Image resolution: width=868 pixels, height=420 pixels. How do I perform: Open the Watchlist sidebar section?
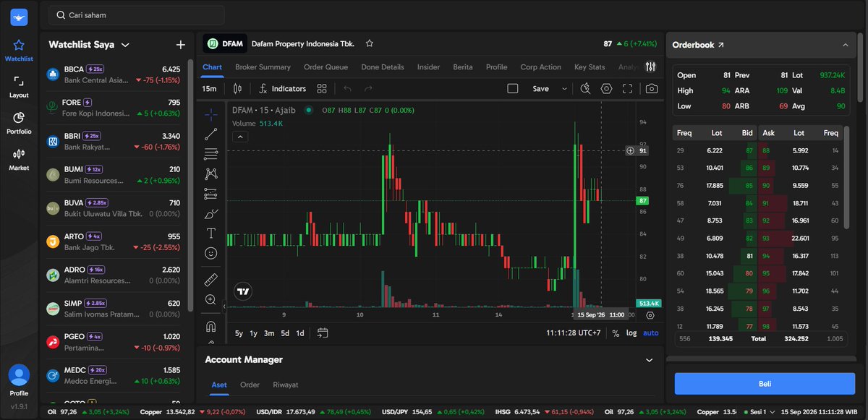pyautogui.click(x=19, y=51)
